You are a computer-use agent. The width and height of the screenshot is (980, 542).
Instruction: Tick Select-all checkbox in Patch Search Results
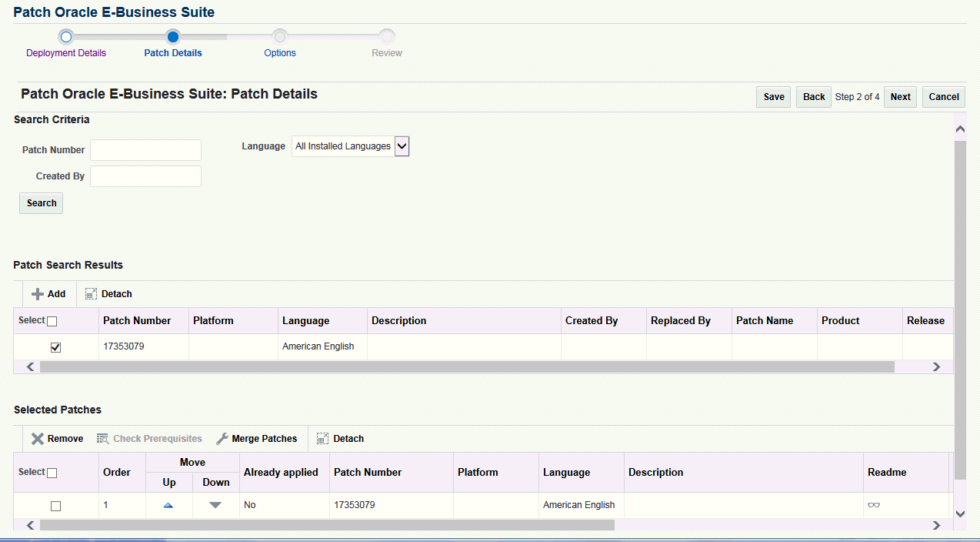coord(52,322)
